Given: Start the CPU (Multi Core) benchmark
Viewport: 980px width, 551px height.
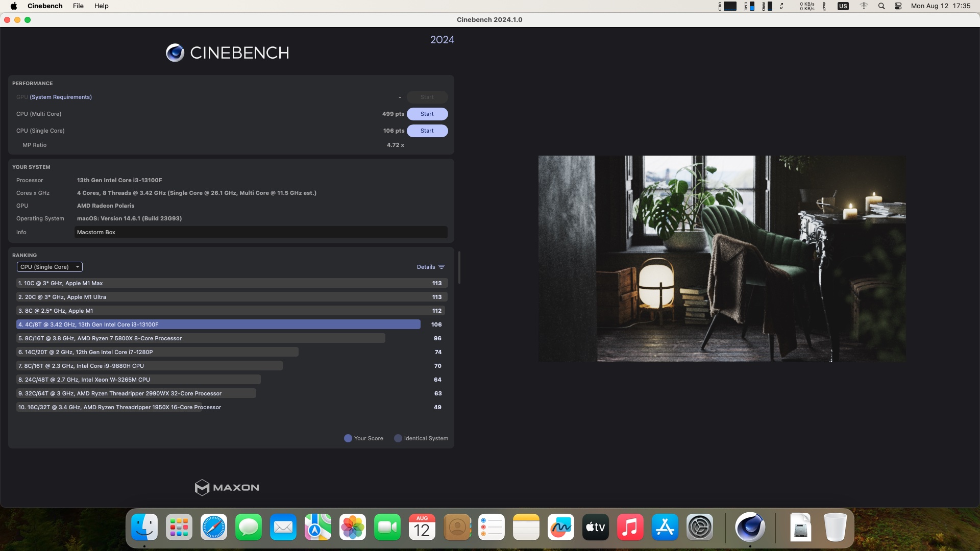Looking at the screenshot, I should tap(427, 114).
